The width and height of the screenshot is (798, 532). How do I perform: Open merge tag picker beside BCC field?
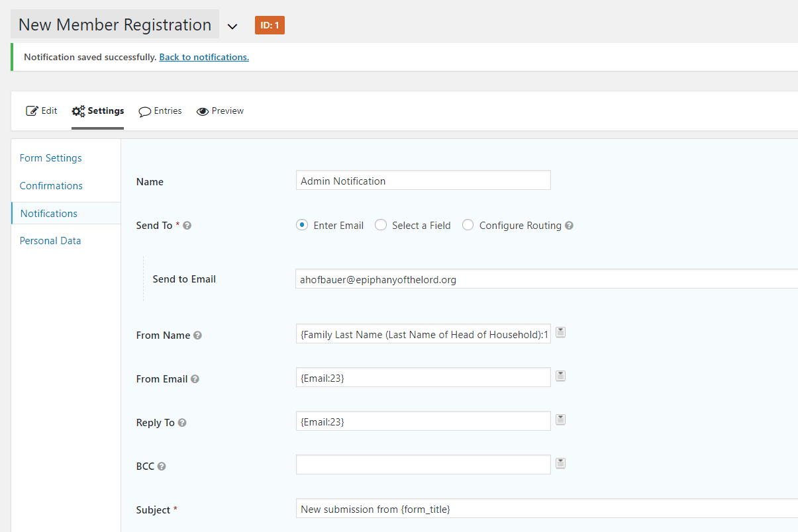click(x=560, y=463)
